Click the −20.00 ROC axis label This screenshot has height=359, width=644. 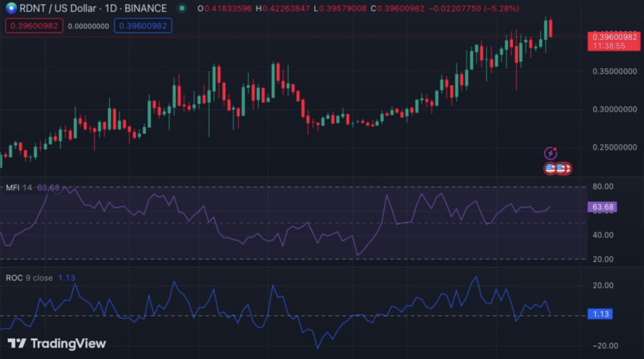(x=606, y=346)
